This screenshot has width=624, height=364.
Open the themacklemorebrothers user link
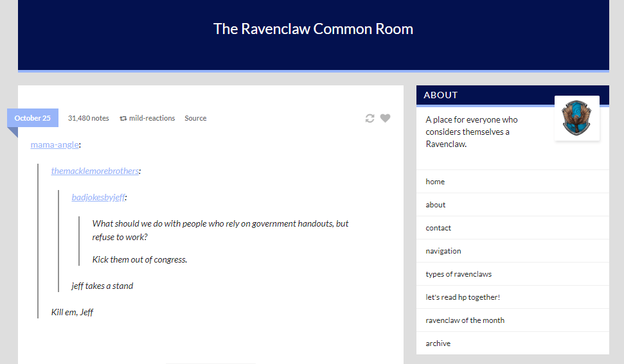(95, 171)
